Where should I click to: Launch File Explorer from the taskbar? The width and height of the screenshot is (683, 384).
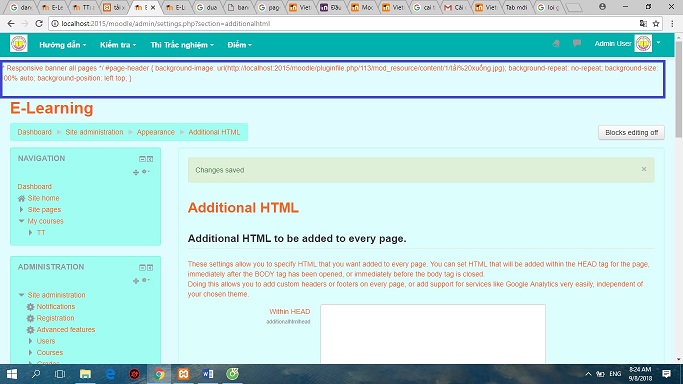85,374
